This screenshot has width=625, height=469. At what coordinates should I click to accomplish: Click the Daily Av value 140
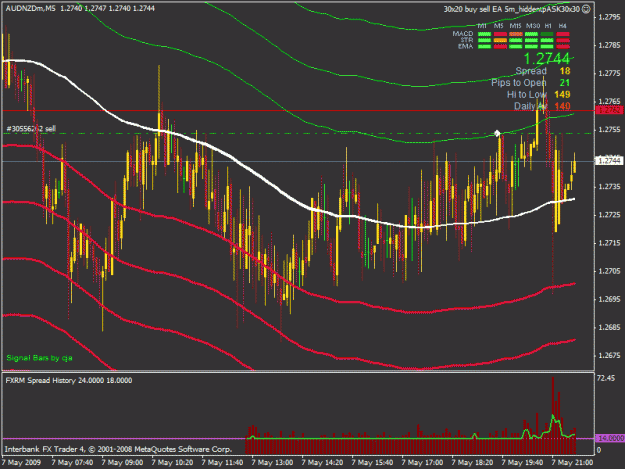pos(562,106)
